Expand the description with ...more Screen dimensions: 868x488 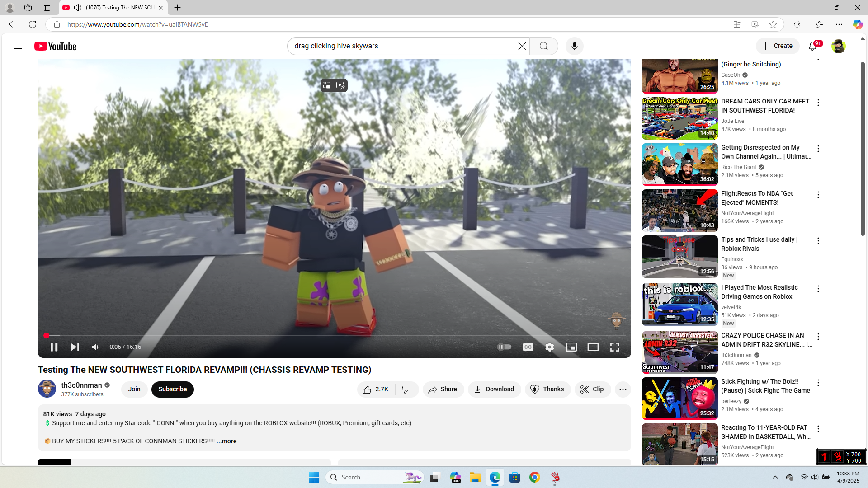[x=226, y=441]
